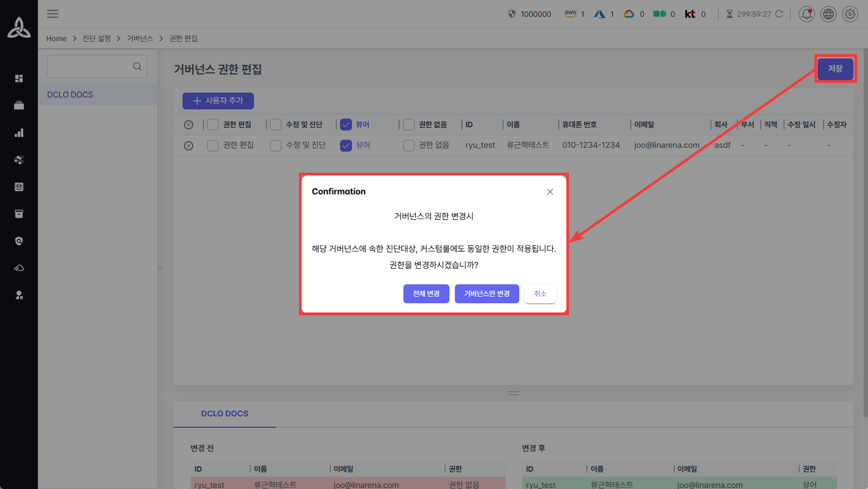Screen dimensions: 868x489
Task: Toggle the header 수정 및 진단 checkbox
Action: click(276, 125)
